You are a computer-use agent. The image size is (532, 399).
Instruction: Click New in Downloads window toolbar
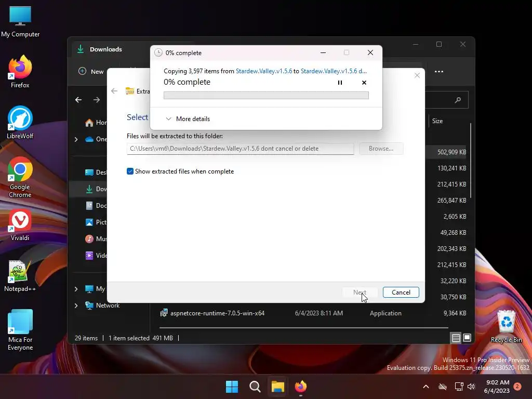click(91, 71)
